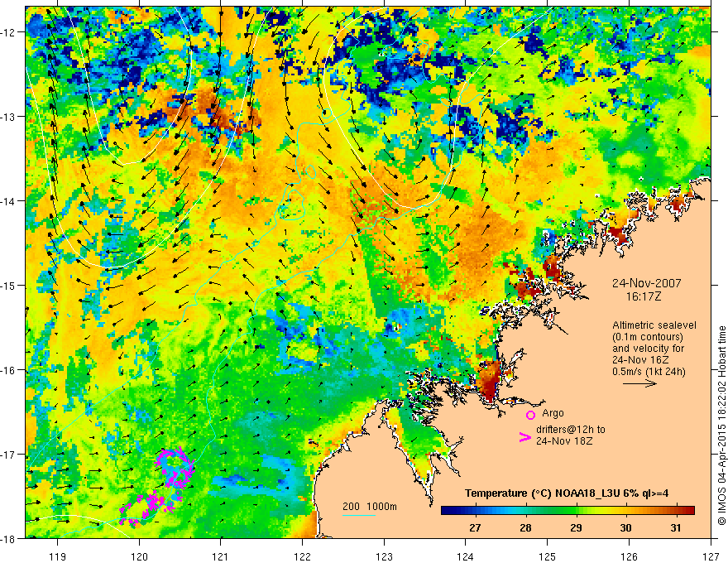The image size is (728, 563).
Task: Click the 120 longitude axis label
Action: 139,556
